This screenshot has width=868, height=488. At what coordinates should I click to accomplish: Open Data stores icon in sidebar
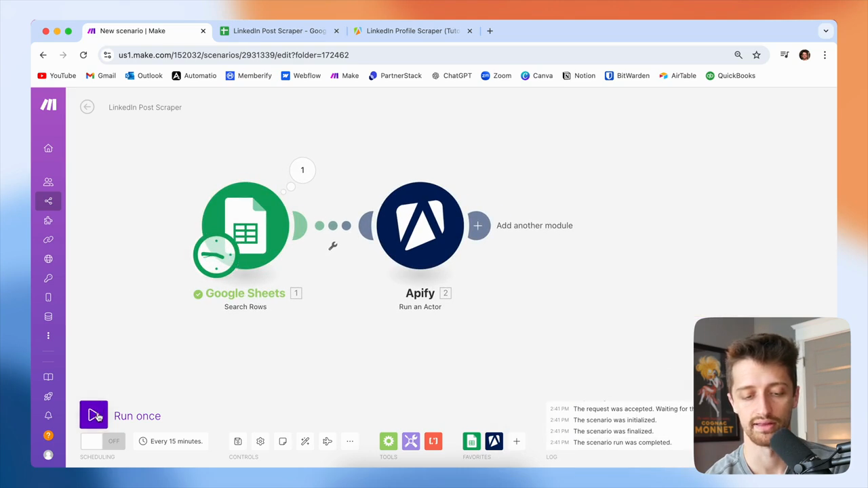[48, 317]
